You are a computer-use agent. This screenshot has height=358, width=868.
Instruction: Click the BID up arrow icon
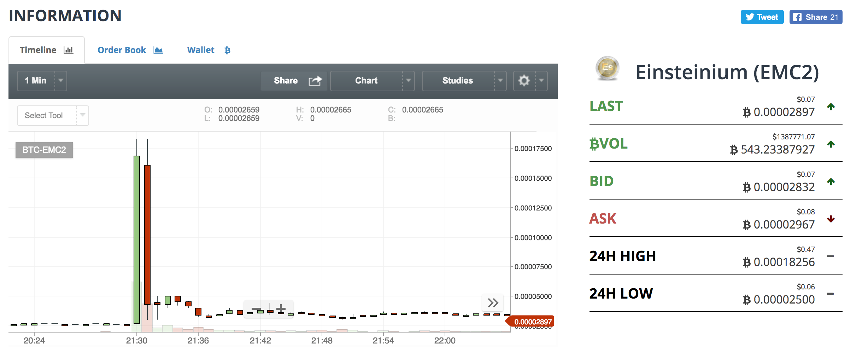(x=831, y=181)
